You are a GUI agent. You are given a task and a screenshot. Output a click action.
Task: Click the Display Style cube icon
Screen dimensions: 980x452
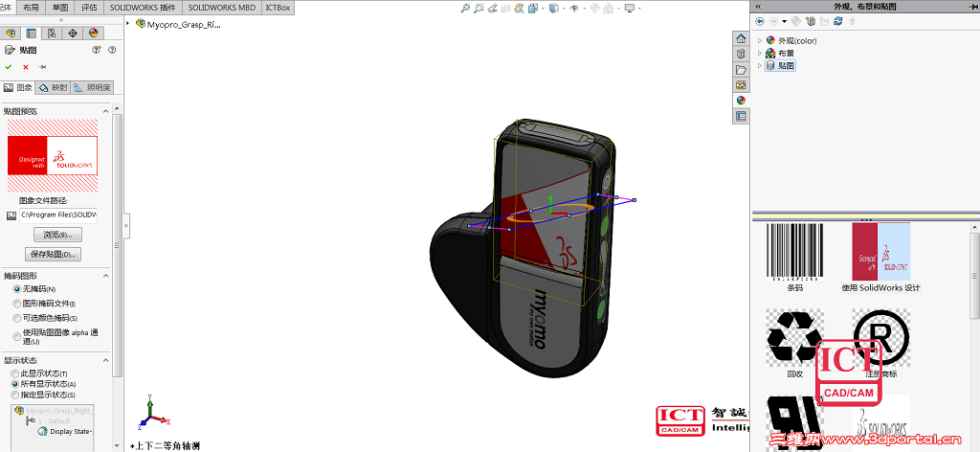point(554,9)
